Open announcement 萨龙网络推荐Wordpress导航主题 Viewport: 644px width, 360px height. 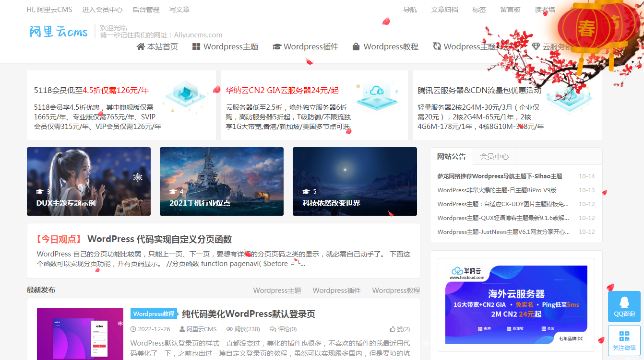click(x=500, y=176)
